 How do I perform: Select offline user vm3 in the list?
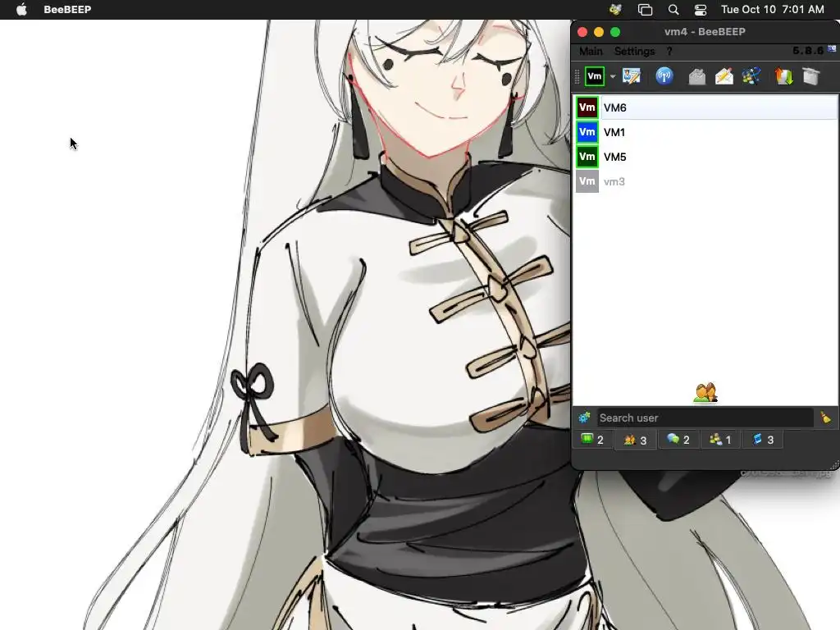point(706,181)
